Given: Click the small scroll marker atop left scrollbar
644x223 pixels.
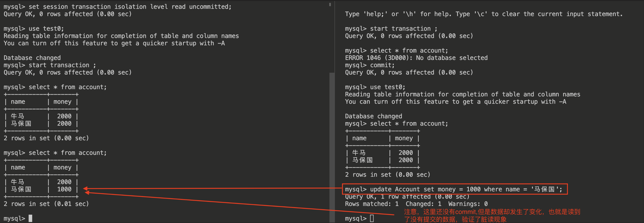Looking at the screenshot, I should 330,4.
